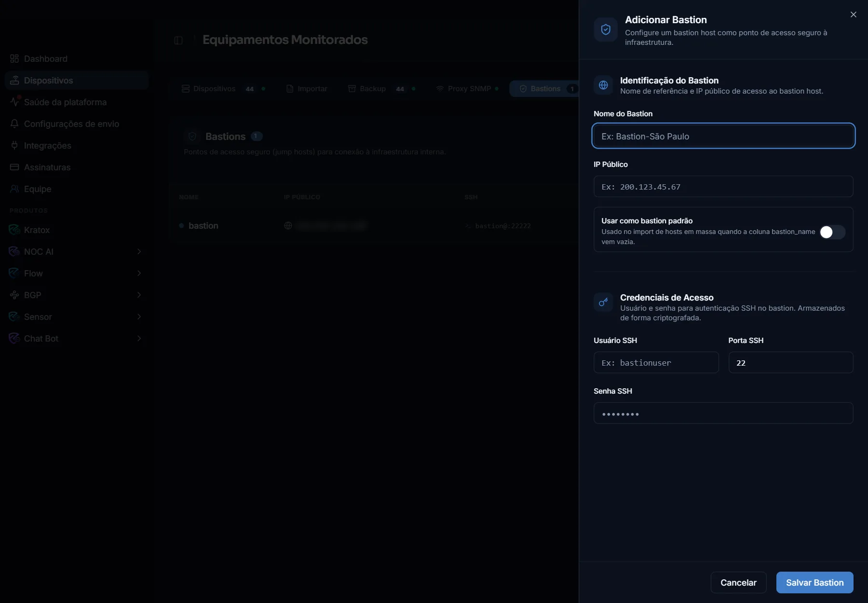Click the Cancelar button
The width and height of the screenshot is (868, 603).
click(x=738, y=582)
